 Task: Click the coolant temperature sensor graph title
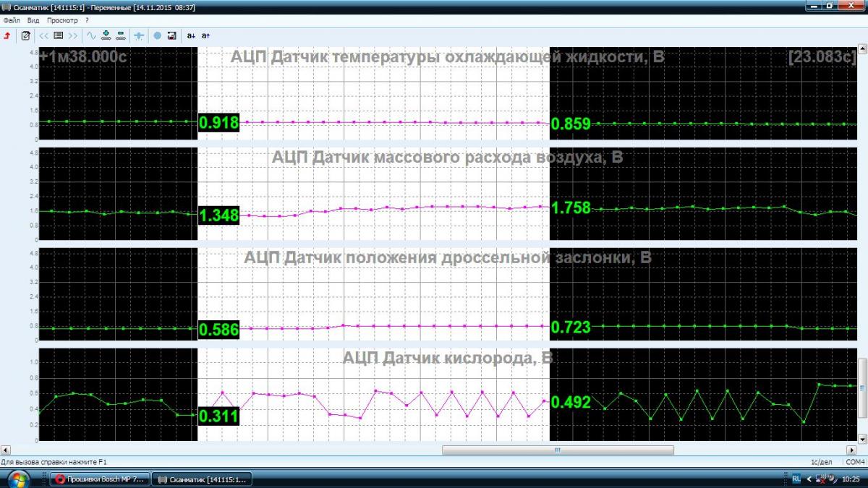click(447, 57)
